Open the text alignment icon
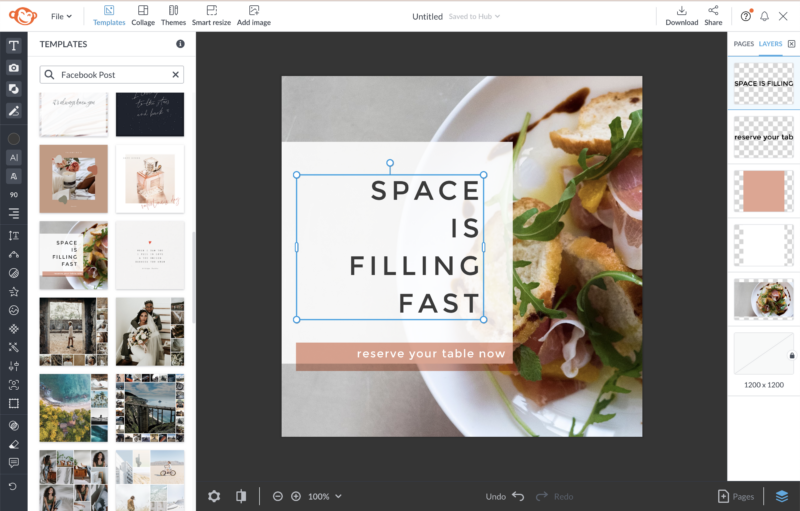Viewport: 800px width, 511px height. 14,213
